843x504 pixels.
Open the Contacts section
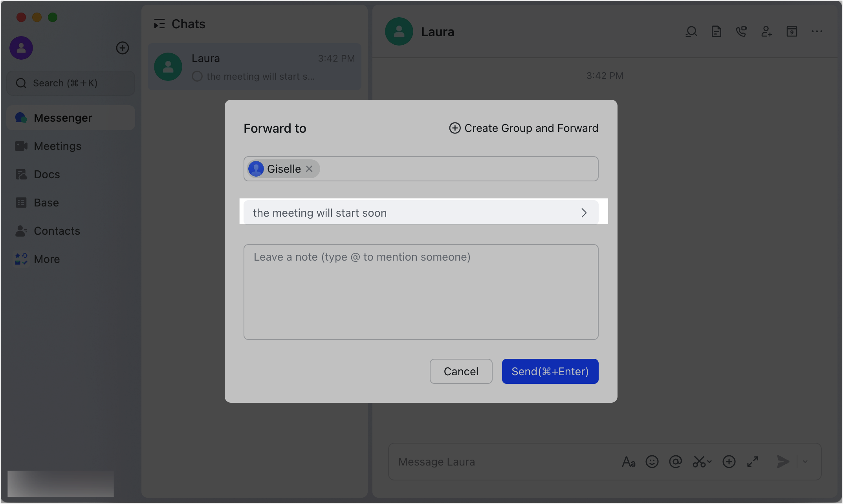[57, 231]
